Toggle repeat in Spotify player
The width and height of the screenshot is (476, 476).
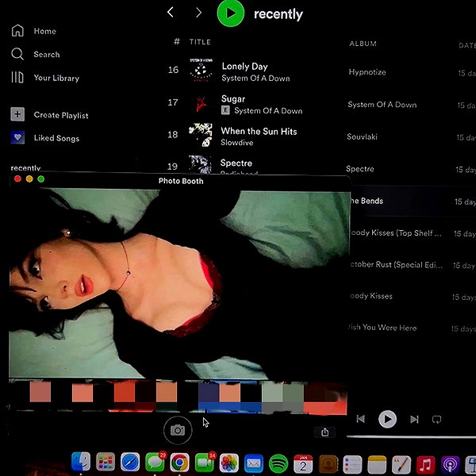pos(436,420)
